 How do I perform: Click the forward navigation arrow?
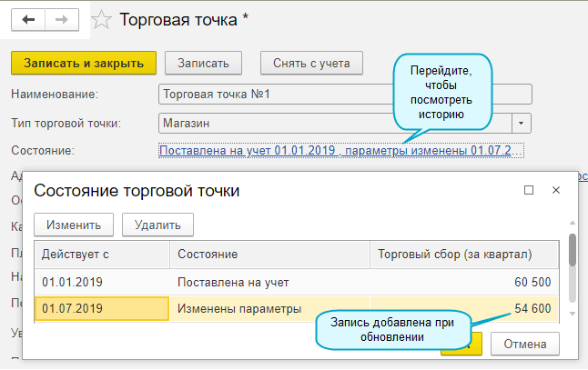coord(61,19)
